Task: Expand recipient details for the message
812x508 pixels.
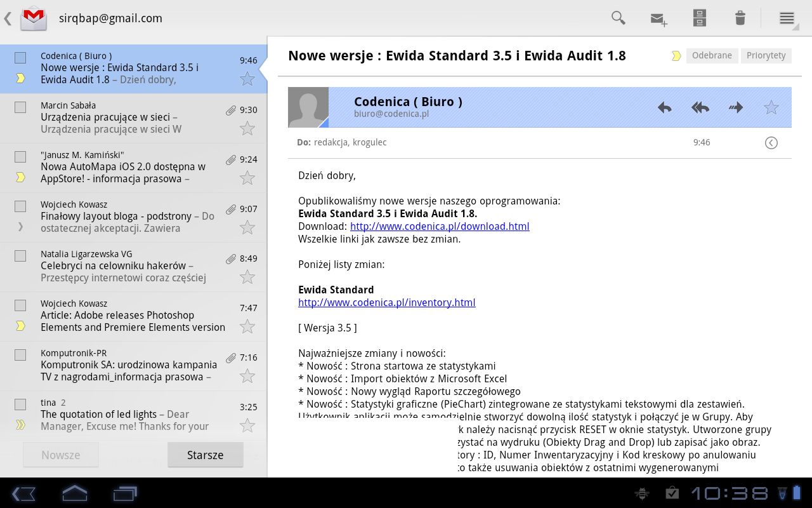Action: point(771,143)
